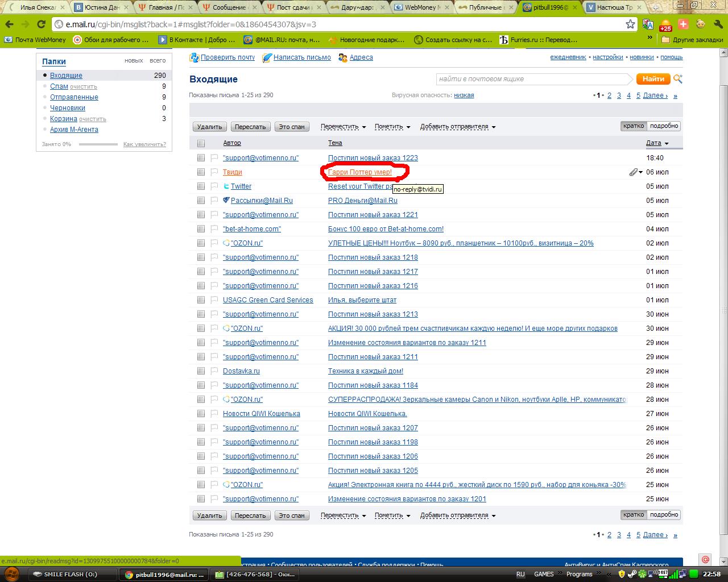This screenshot has height=582, width=728.
Task: Click the top Это спам button
Action: coord(292,127)
